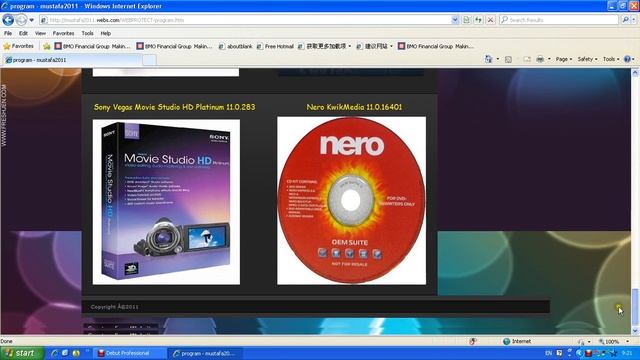
Task: Open the Free Hotmail favorite link
Action: click(x=275, y=46)
